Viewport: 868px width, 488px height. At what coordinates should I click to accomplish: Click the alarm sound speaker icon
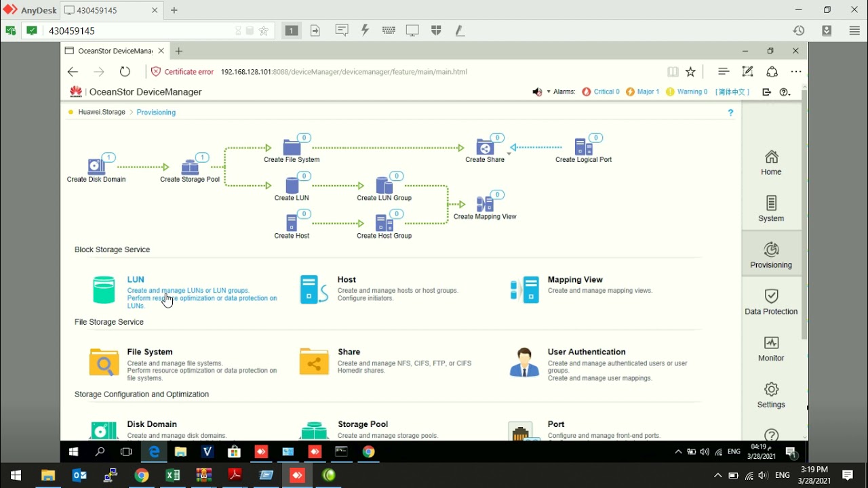[x=537, y=91]
